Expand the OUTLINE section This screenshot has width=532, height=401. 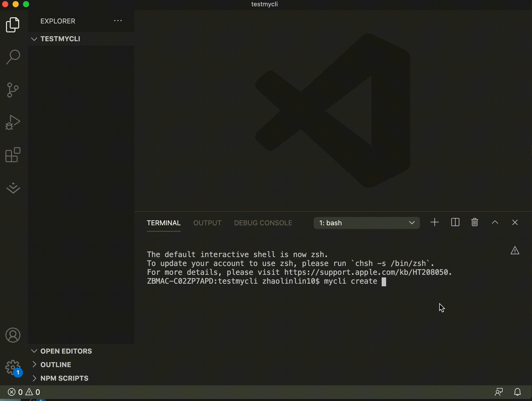(x=81, y=364)
